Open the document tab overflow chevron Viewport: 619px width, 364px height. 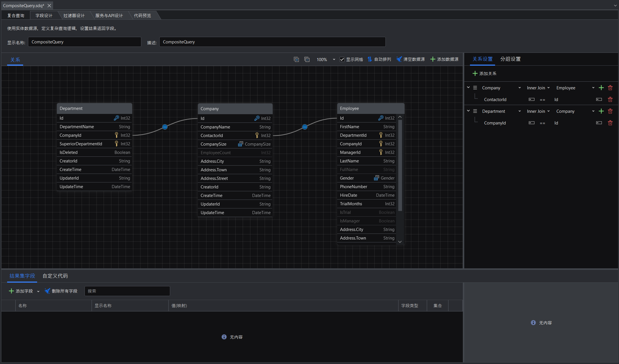[615, 6]
